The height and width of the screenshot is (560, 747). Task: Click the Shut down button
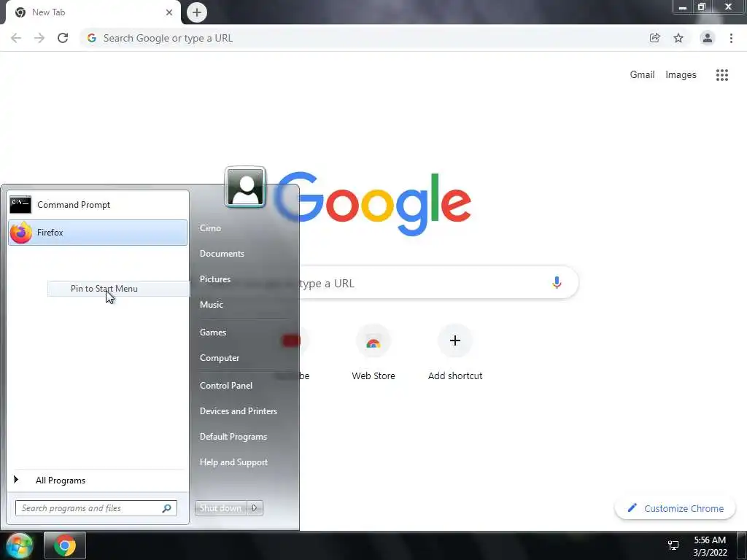[220, 508]
